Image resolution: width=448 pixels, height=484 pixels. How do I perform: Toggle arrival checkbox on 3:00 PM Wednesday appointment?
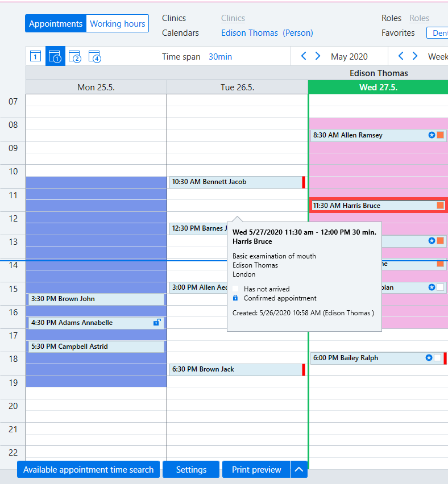440,287
